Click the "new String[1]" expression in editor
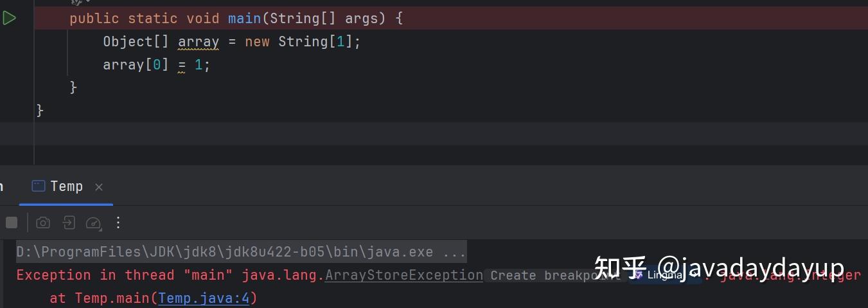This screenshot has width=868, height=308. coord(299,42)
